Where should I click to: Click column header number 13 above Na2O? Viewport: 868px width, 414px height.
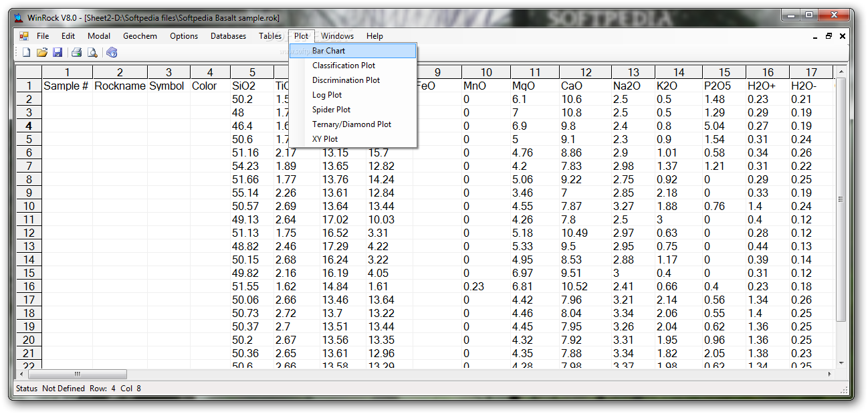pyautogui.click(x=633, y=72)
